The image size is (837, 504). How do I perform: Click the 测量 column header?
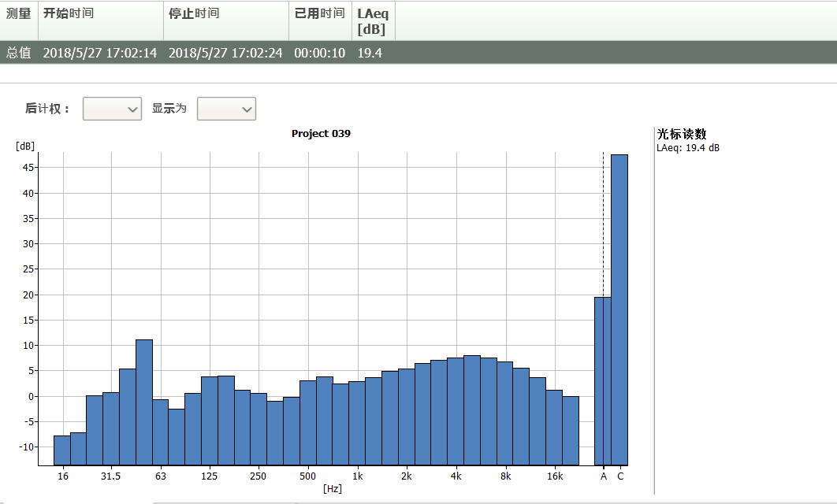[x=18, y=14]
